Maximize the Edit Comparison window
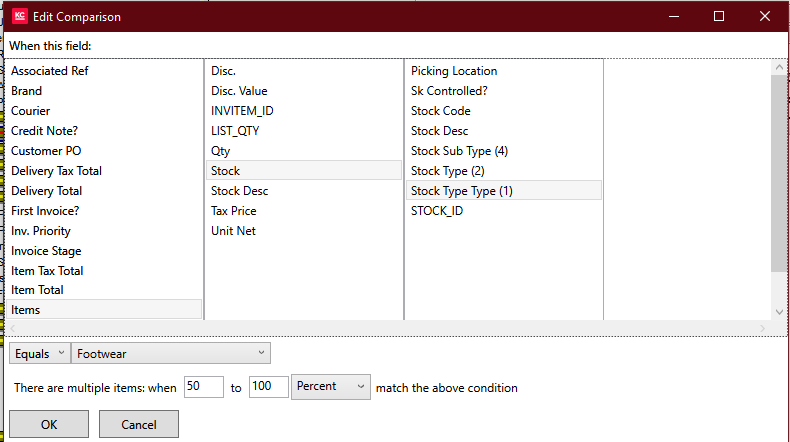Image resolution: width=790 pixels, height=442 pixels. point(719,16)
